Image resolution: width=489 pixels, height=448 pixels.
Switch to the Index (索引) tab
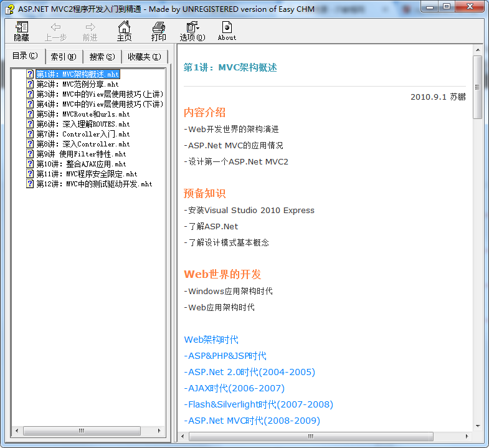tap(64, 57)
